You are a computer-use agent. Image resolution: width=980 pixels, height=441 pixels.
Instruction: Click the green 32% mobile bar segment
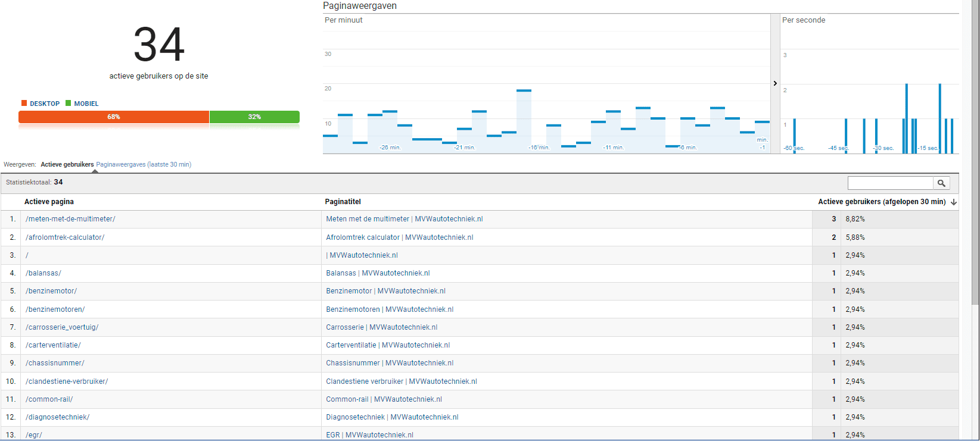tap(254, 117)
